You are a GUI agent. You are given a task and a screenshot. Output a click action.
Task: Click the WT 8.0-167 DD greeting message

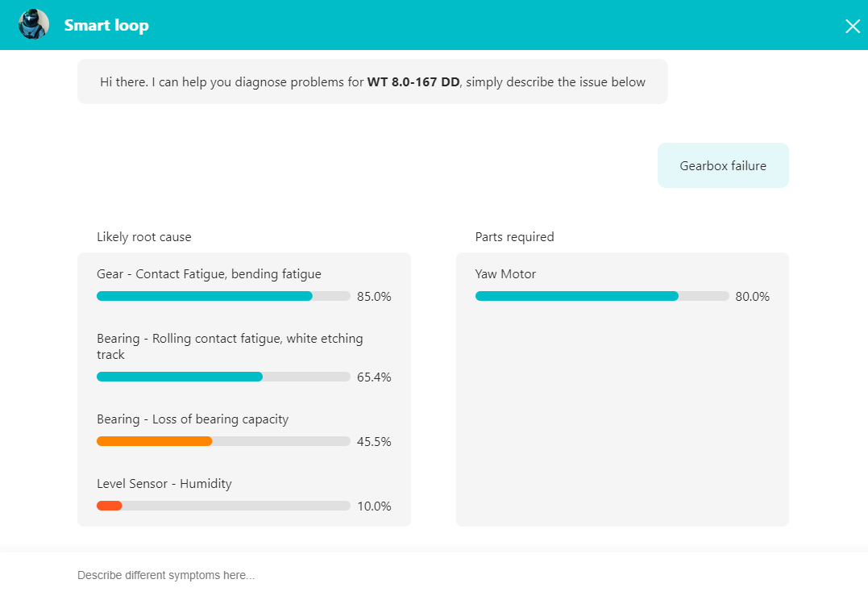pos(372,81)
